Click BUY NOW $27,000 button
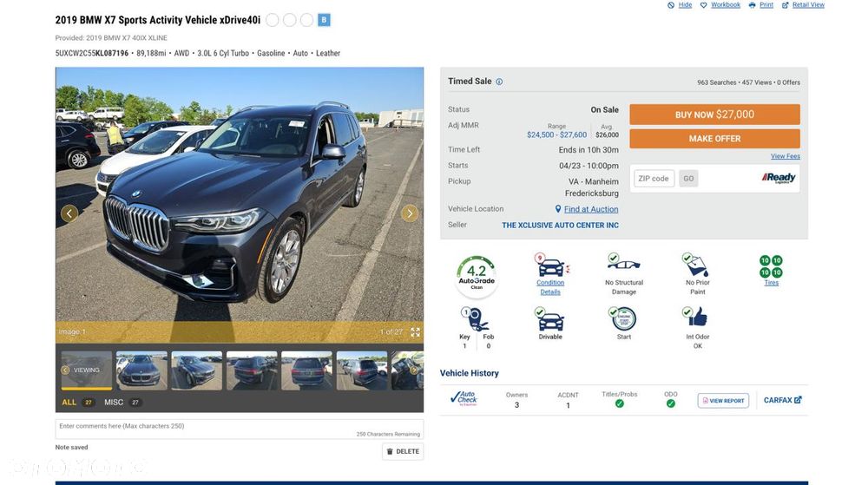 714,115
